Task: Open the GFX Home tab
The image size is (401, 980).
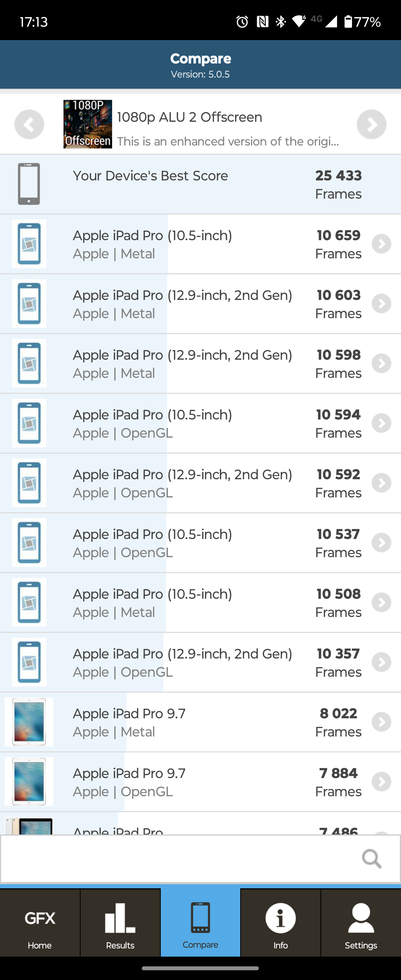Action: 40,923
